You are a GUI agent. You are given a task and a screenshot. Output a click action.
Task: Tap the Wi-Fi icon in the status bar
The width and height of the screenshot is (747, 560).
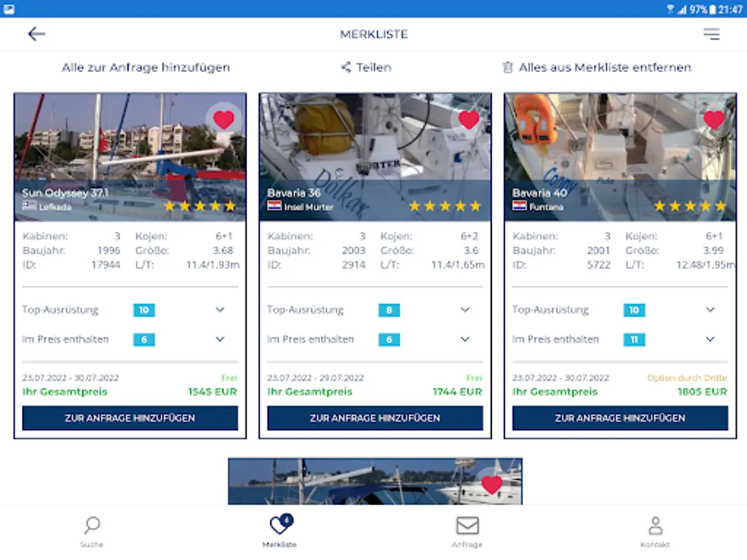point(670,9)
